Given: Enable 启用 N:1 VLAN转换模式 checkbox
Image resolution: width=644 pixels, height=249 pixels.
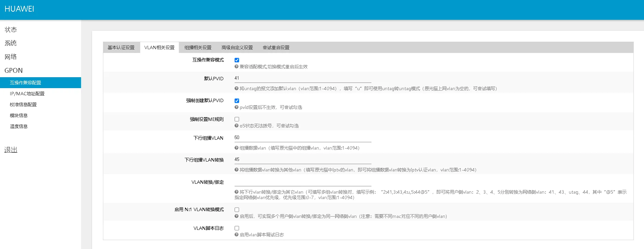Looking at the screenshot, I should [x=237, y=210].
